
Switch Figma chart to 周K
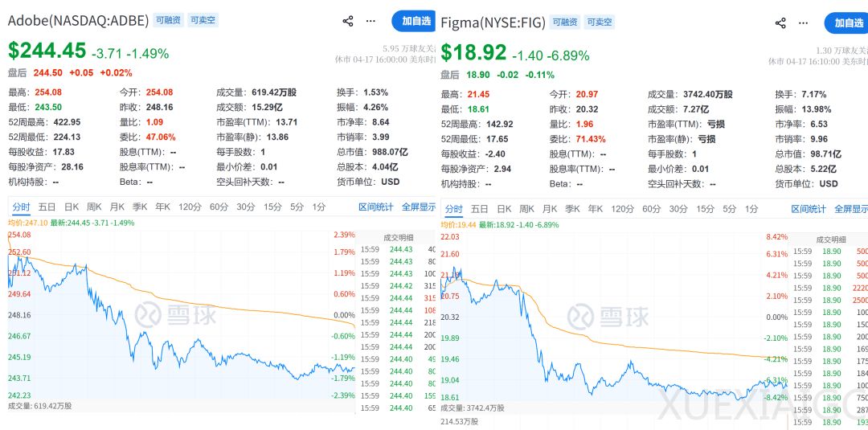click(527, 209)
